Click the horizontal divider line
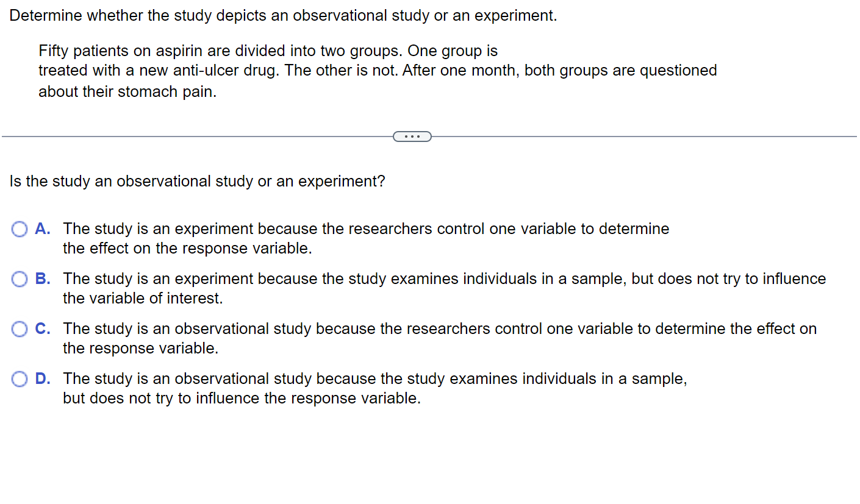This screenshot has height=504, width=860. (x=183, y=136)
